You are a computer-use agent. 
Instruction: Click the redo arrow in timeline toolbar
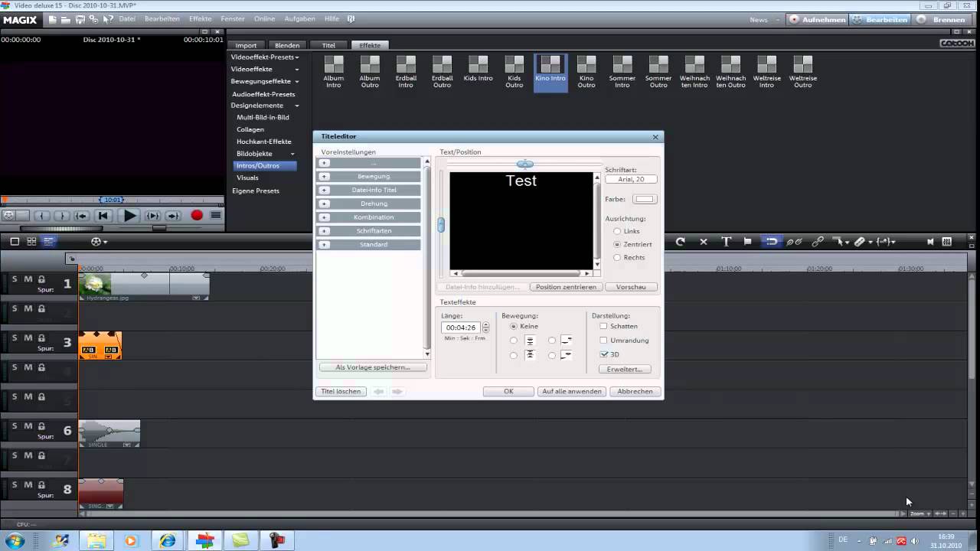(680, 242)
